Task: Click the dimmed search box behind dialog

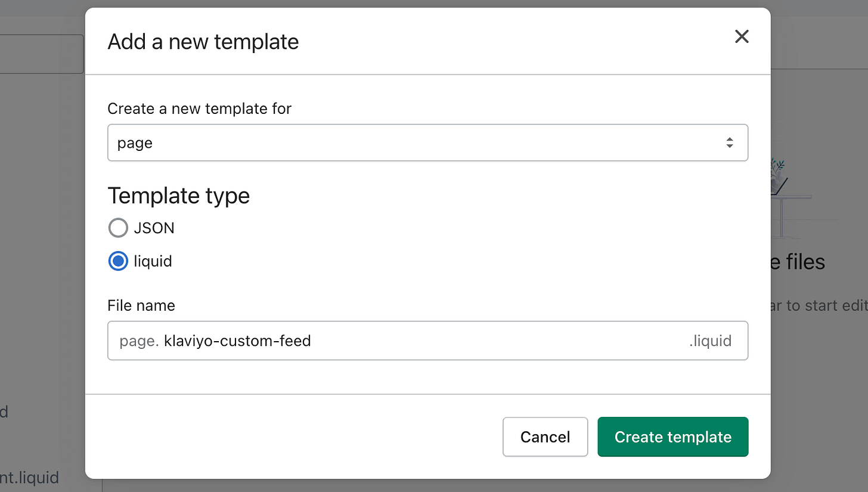Action: click(x=41, y=54)
